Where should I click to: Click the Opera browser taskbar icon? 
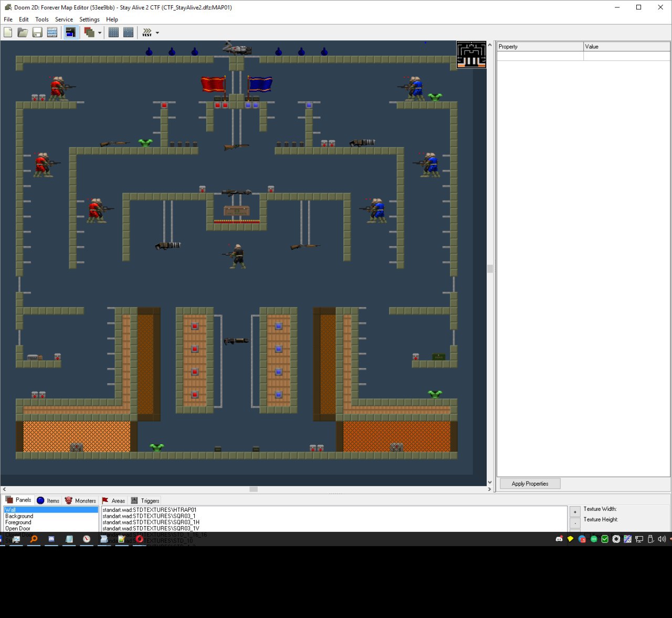[x=140, y=539]
